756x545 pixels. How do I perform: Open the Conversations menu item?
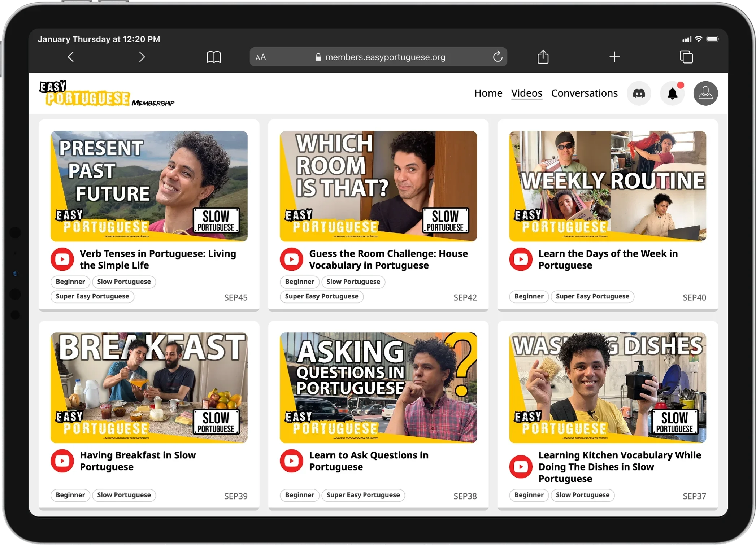pos(584,93)
